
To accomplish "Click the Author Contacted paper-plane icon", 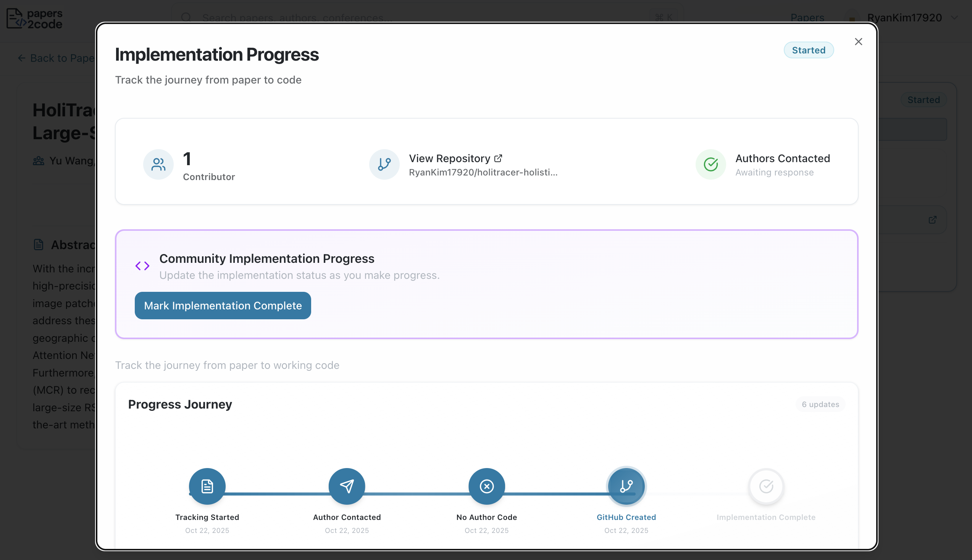I will click(x=347, y=486).
